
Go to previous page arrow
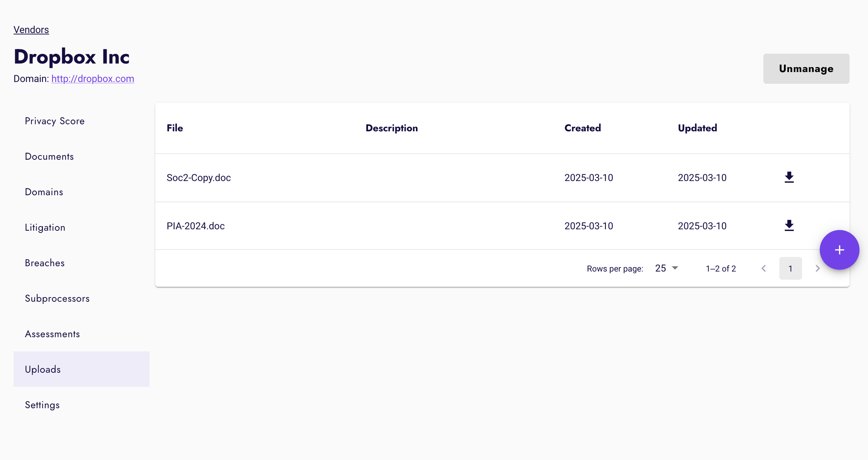[x=764, y=268]
